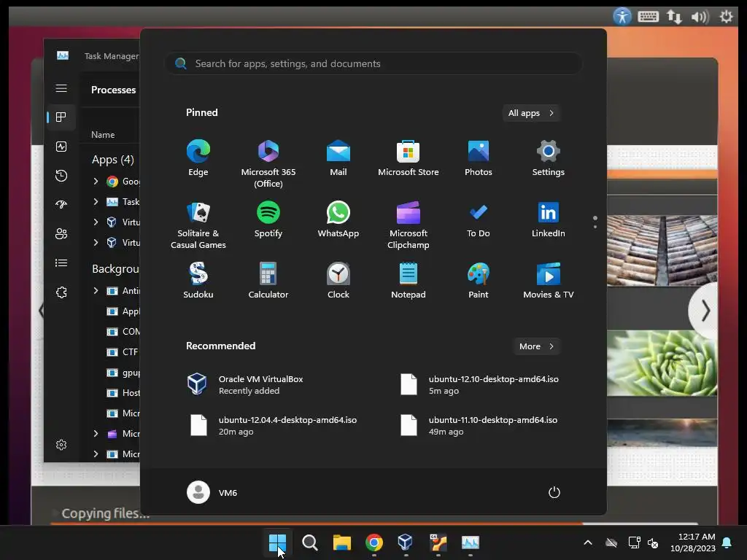Open the To Do app
The image size is (747, 560).
pyautogui.click(x=479, y=219)
